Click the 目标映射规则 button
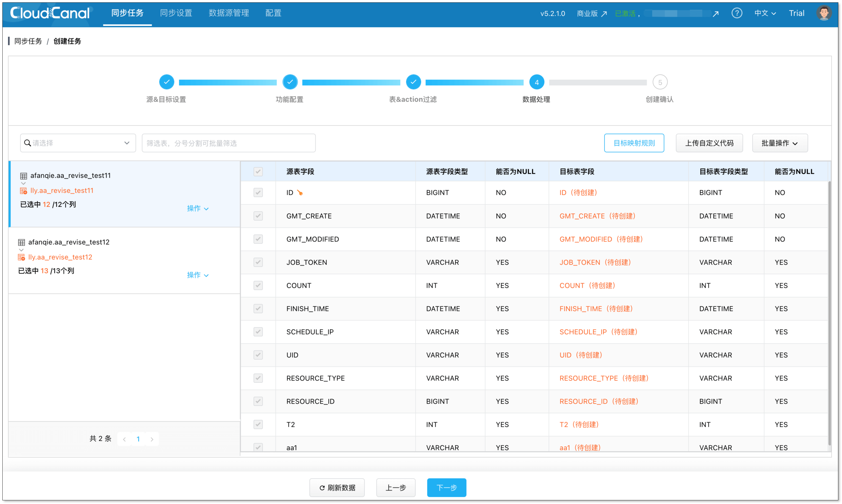Screen dimensions: 842x504 pos(634,143)
